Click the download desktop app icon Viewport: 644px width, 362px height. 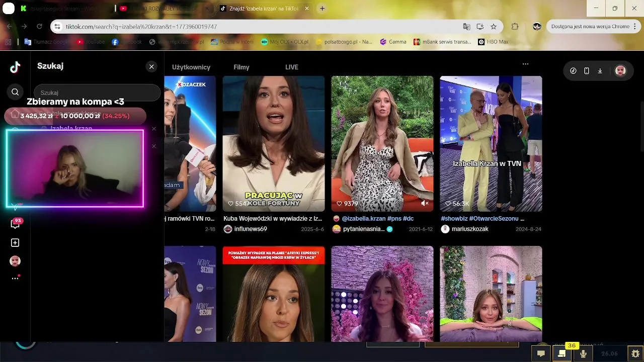click(x=600, y=71)
